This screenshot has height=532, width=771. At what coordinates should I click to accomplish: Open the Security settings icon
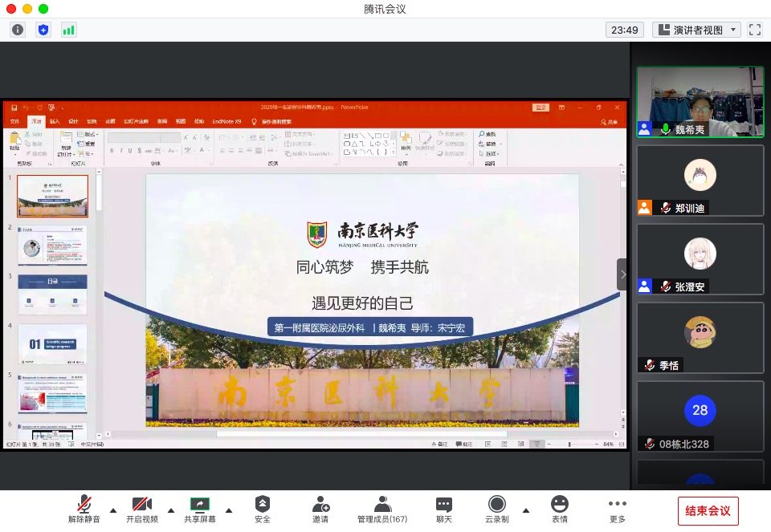[263, 510]
